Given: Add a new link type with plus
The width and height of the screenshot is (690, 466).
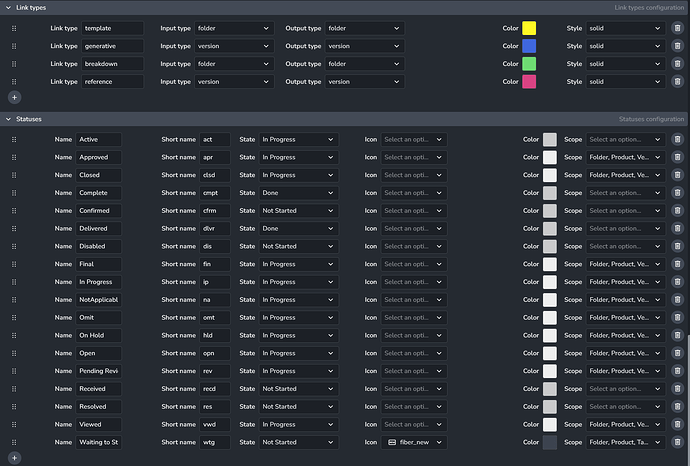Looking at the screenshot, I should (x=14, y=97).
